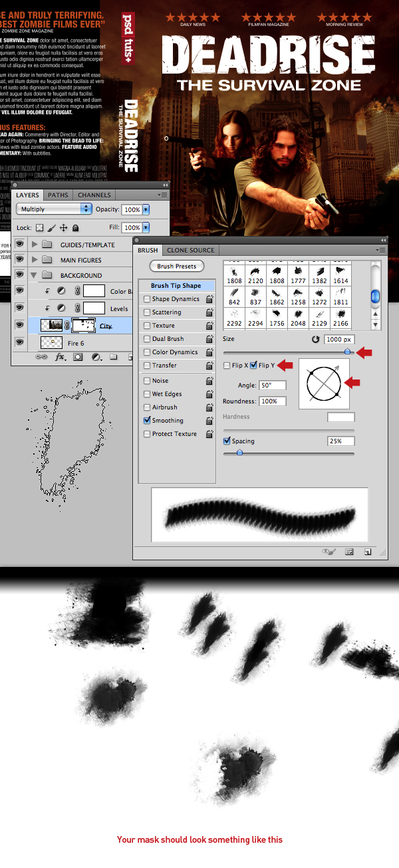Image resolution: width=399 pixels, height=868 pixels.
Task: Create new adjustment layer via half-circle icon
Action: coord(95,357)
